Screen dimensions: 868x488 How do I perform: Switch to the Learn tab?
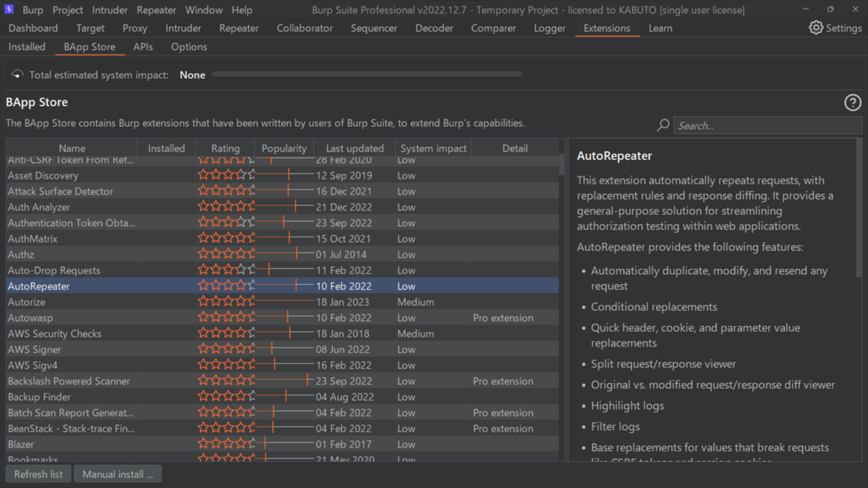660,27
